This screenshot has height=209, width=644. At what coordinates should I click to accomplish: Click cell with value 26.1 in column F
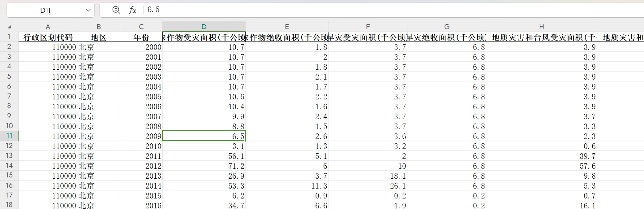(x=368, y=186)
